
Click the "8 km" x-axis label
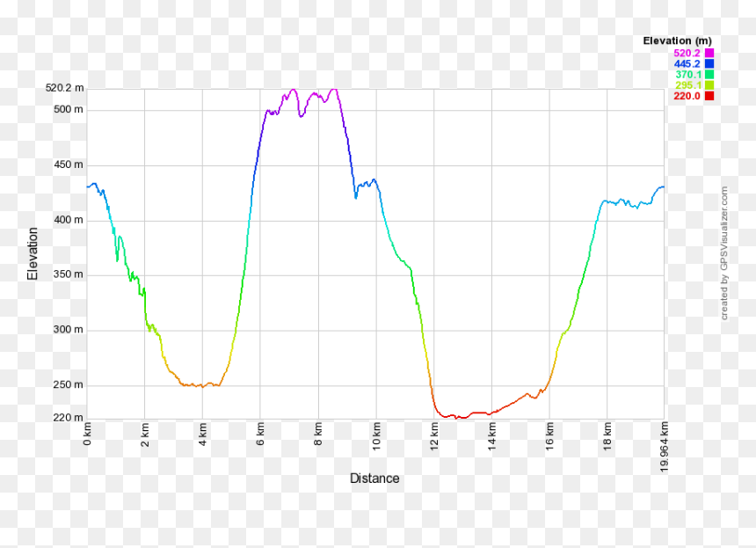318,435
